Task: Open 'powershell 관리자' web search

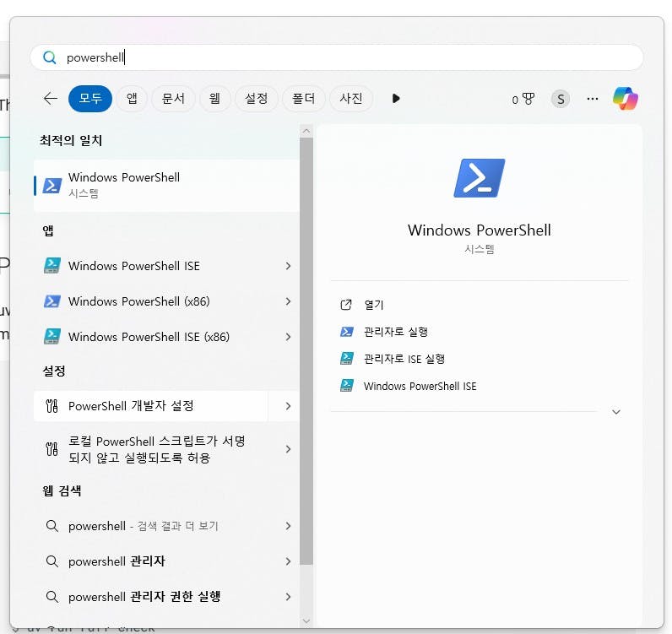Action: [166, 561]
